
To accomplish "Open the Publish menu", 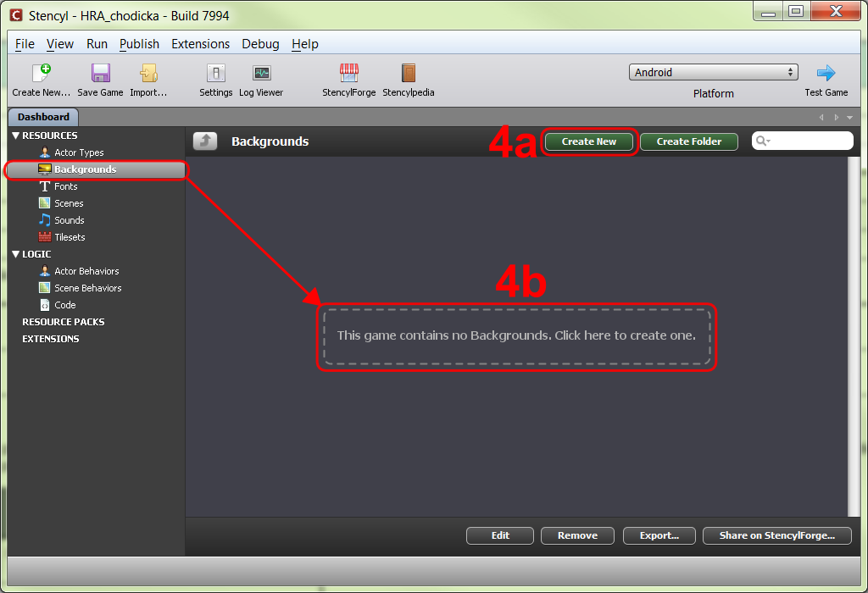I will pos(139,44).
